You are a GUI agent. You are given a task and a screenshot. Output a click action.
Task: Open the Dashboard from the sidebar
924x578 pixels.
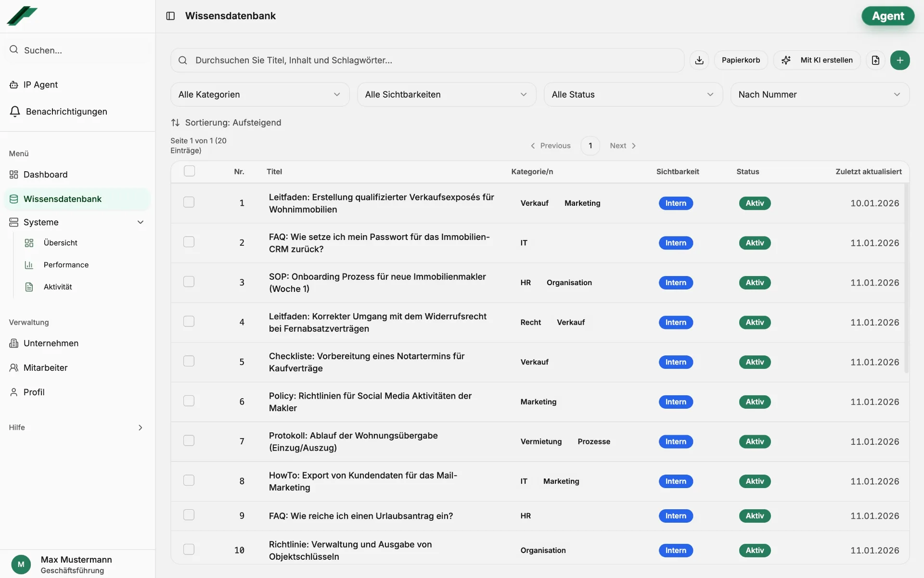point(45,174)
